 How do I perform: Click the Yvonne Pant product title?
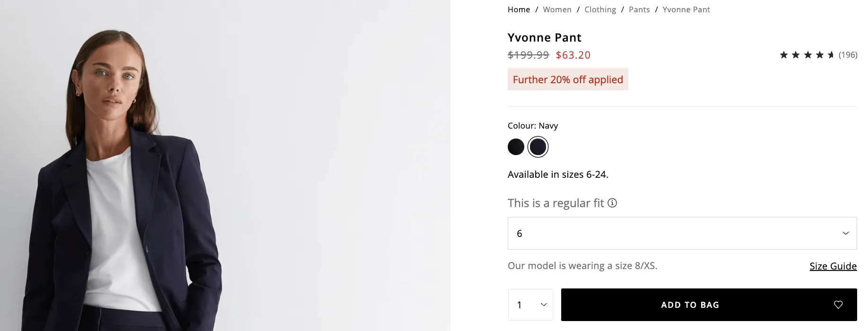click(x=544, y=37)
